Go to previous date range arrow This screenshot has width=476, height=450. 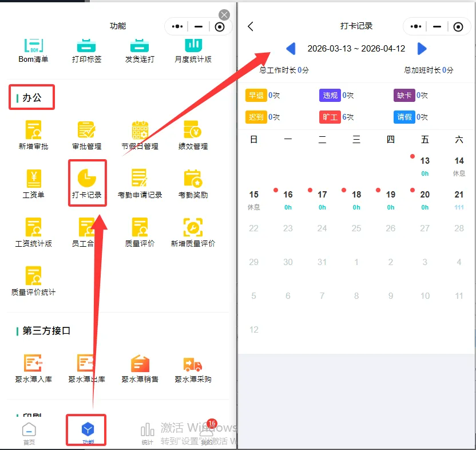point(291,49)
